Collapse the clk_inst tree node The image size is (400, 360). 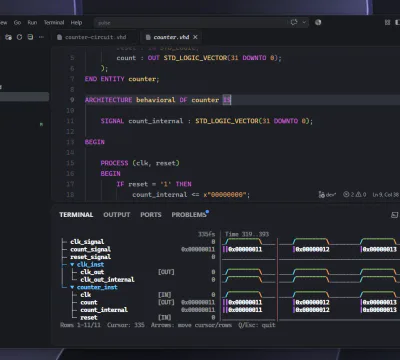[x=72, y=264]
